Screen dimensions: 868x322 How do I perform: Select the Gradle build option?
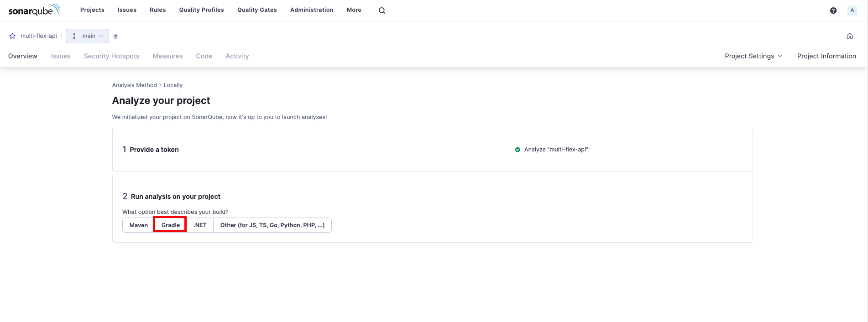[x=170, y=225]
